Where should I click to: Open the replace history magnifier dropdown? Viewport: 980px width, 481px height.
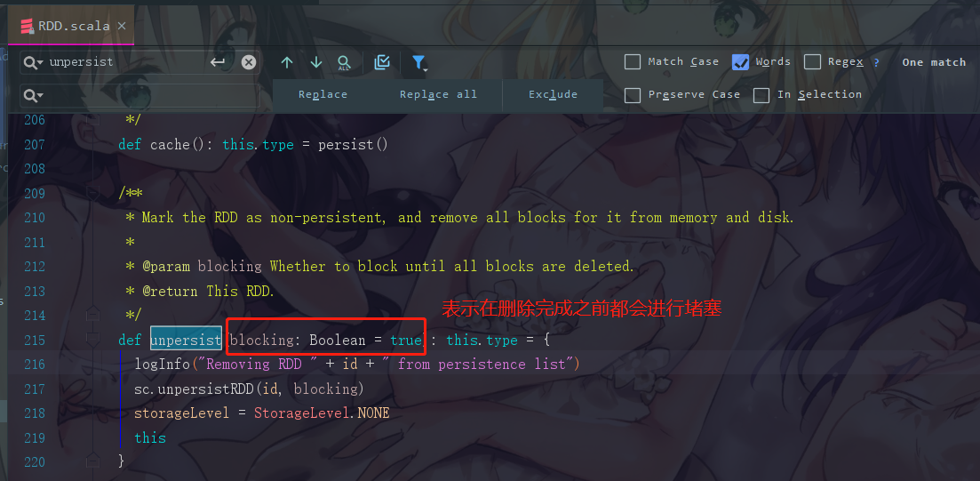coord(33,96)
